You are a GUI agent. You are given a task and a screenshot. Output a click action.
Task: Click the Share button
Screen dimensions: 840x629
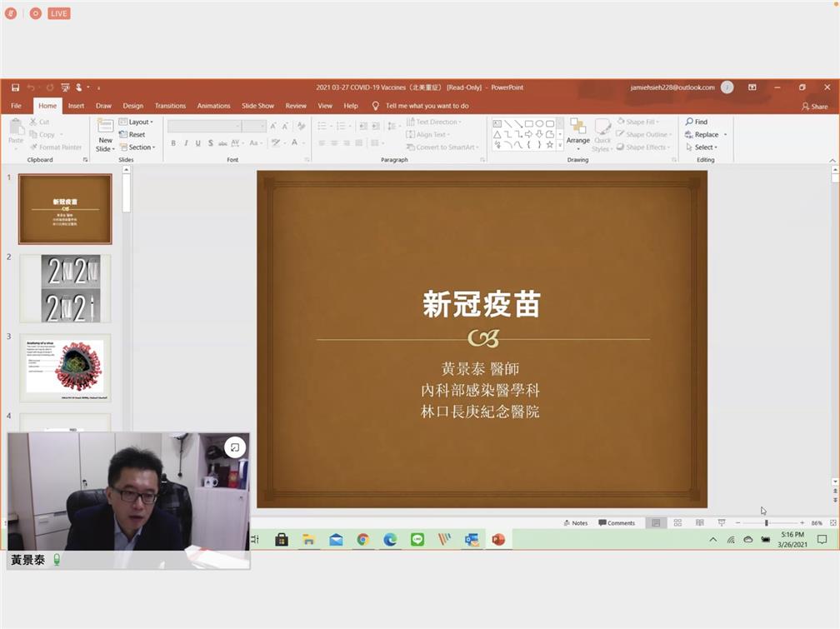pyautogui.click(x=814, y=107)
